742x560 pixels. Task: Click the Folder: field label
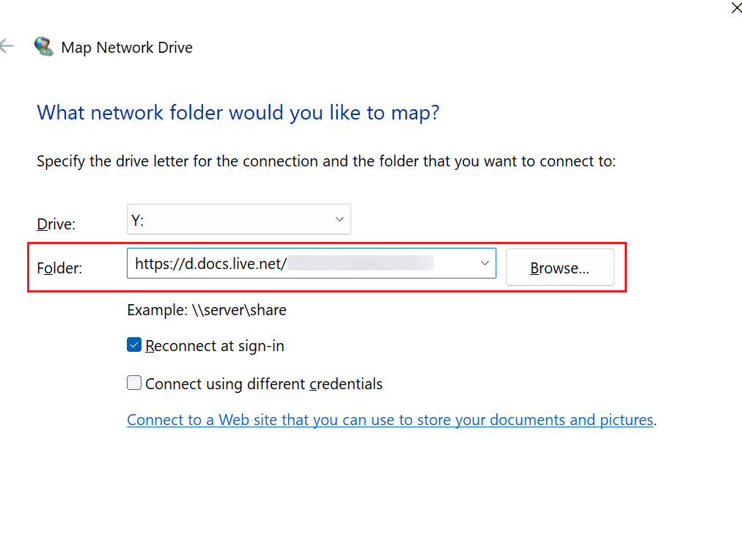tap(58, 268)
